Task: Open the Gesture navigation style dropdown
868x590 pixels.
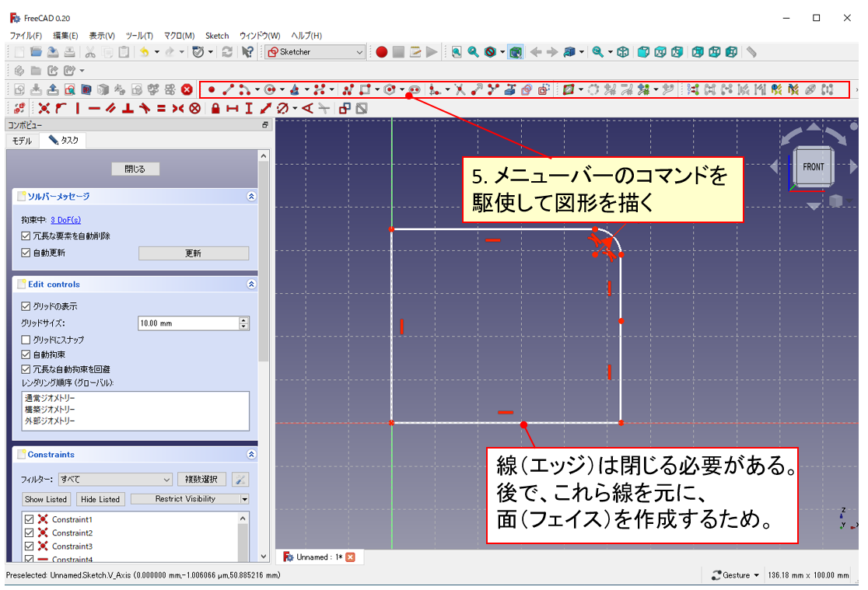Action: (x=735, y=575)
